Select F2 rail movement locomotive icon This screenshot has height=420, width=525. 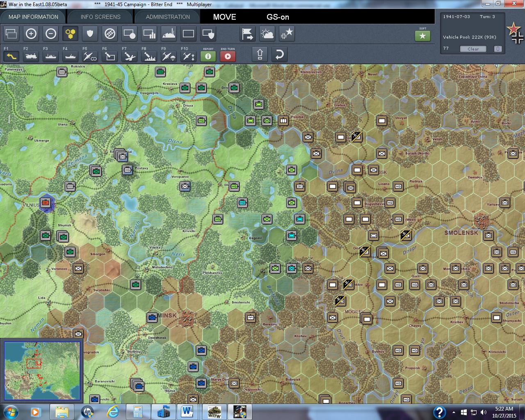point(31,56)
